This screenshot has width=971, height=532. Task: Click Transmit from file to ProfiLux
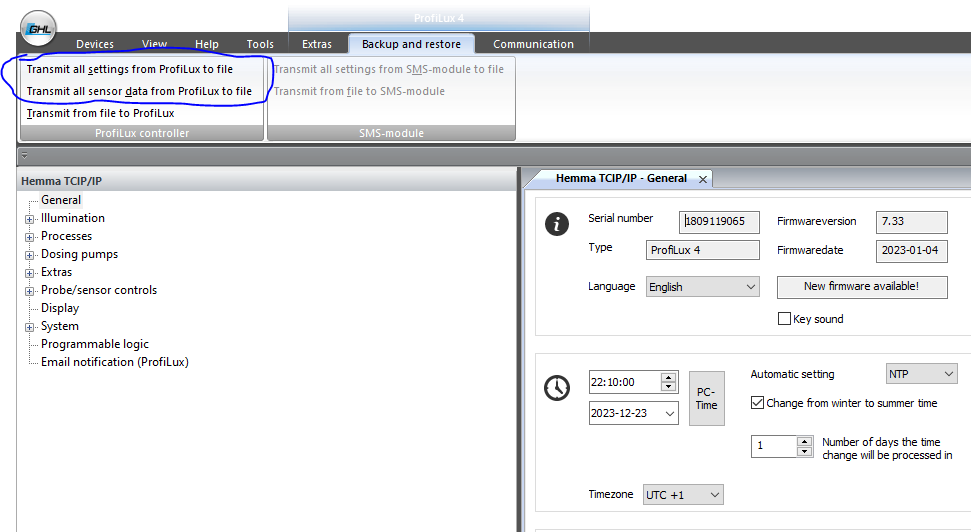[x=100, y=113]
